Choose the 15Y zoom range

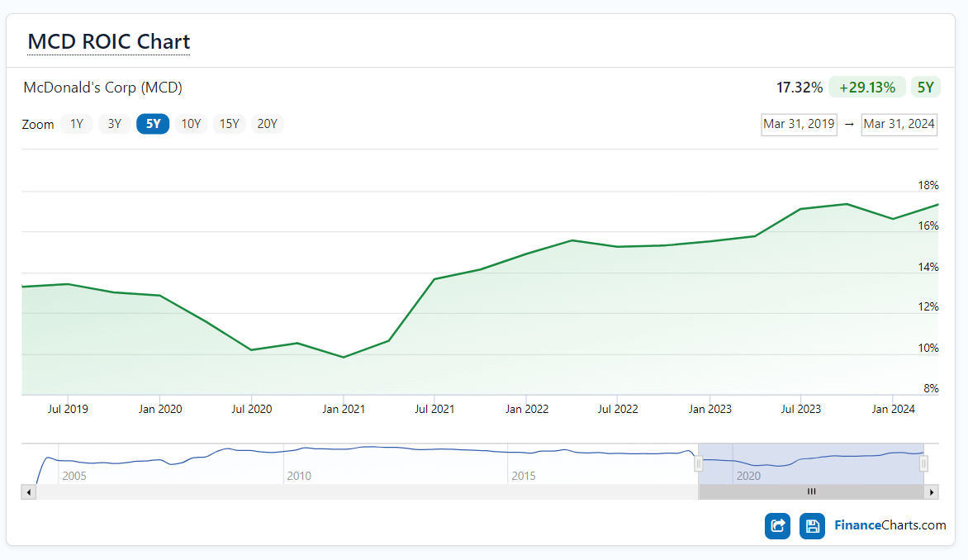click(229, 124)
